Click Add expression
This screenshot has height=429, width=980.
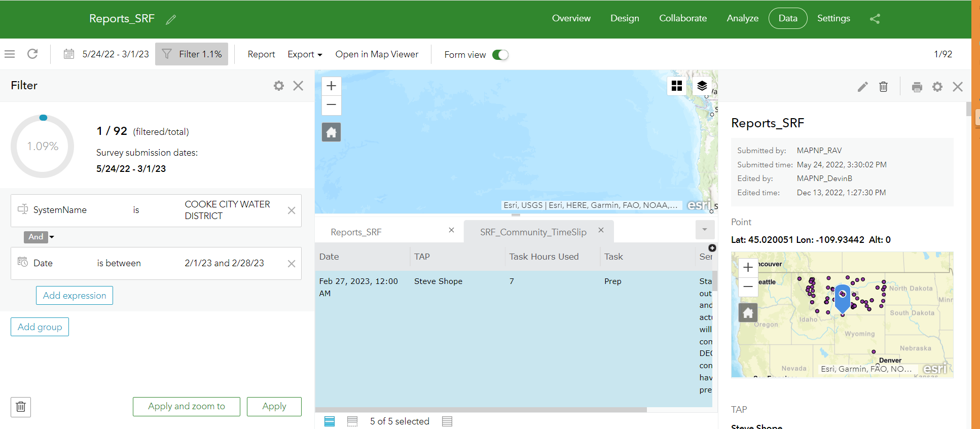tap(75, 296)
